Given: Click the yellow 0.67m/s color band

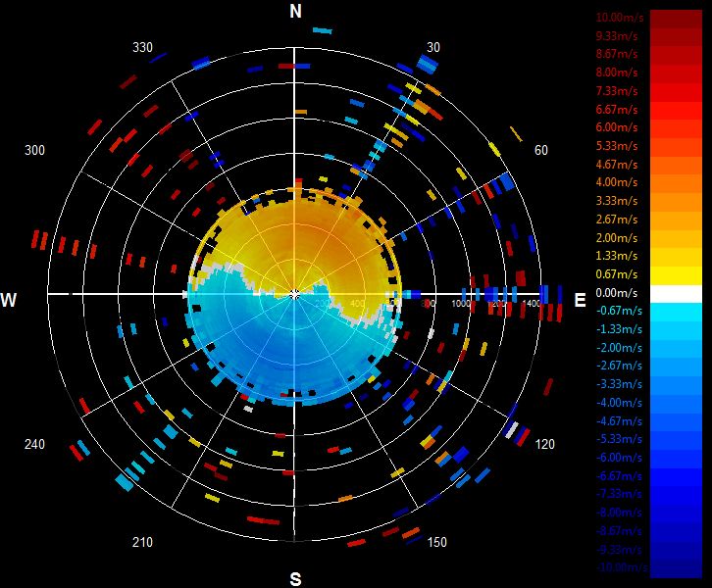Looking at the screenshot, I should [x=676, y=275].
